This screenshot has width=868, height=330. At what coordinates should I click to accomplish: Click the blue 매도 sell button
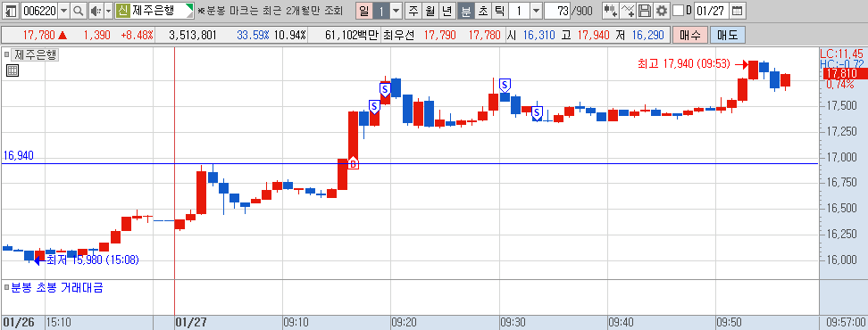(x=728, y=36)
